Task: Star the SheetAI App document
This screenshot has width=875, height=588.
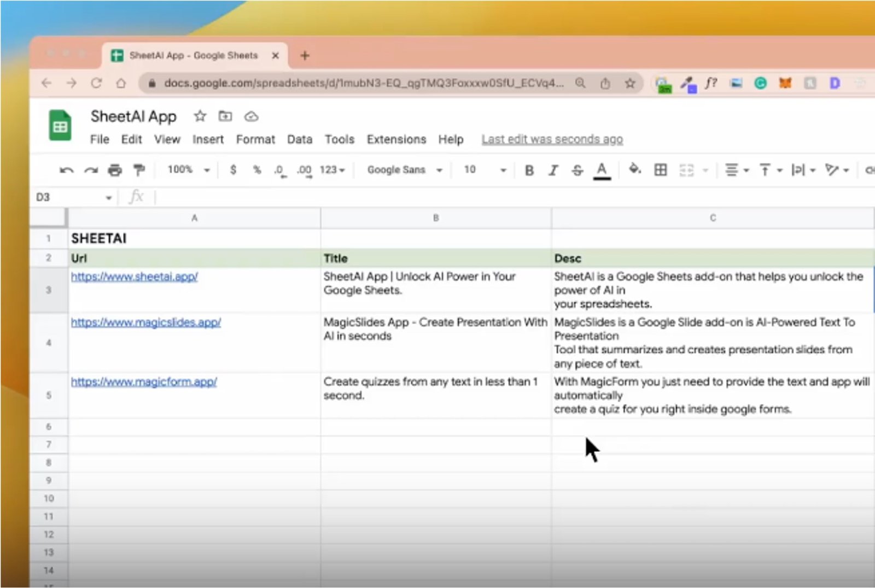Action: (200, 116)
